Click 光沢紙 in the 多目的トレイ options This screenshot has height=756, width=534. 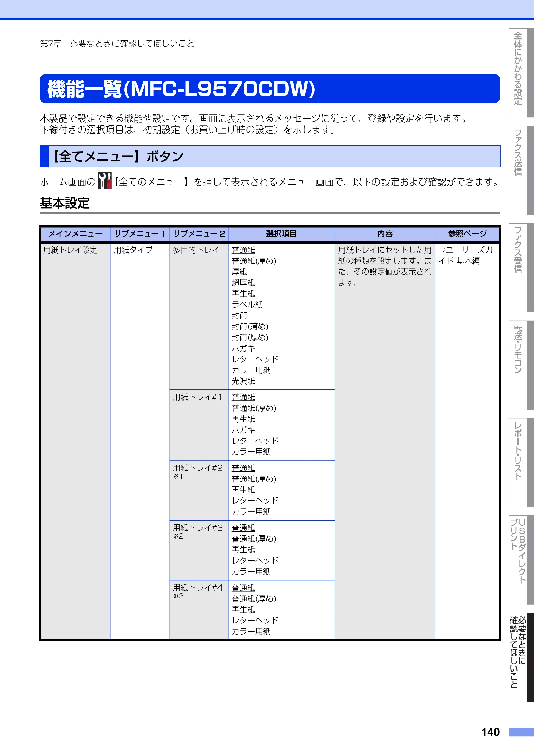(244, 381)
